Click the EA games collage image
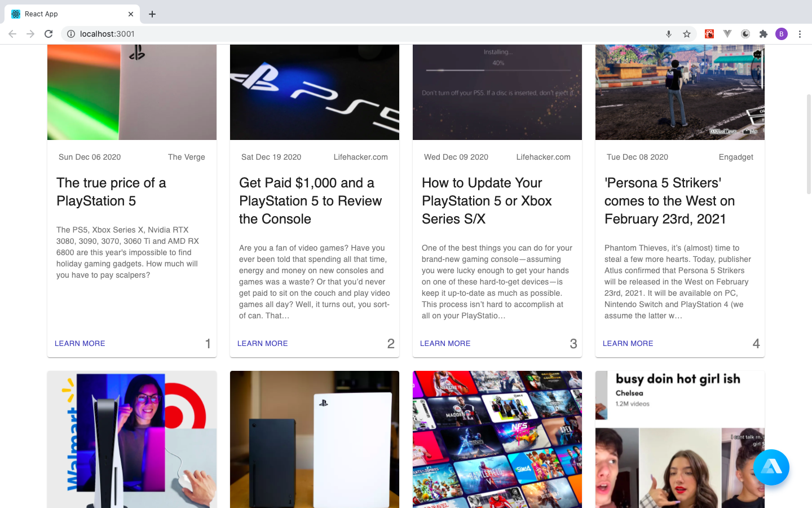 [x=497, y=439]
